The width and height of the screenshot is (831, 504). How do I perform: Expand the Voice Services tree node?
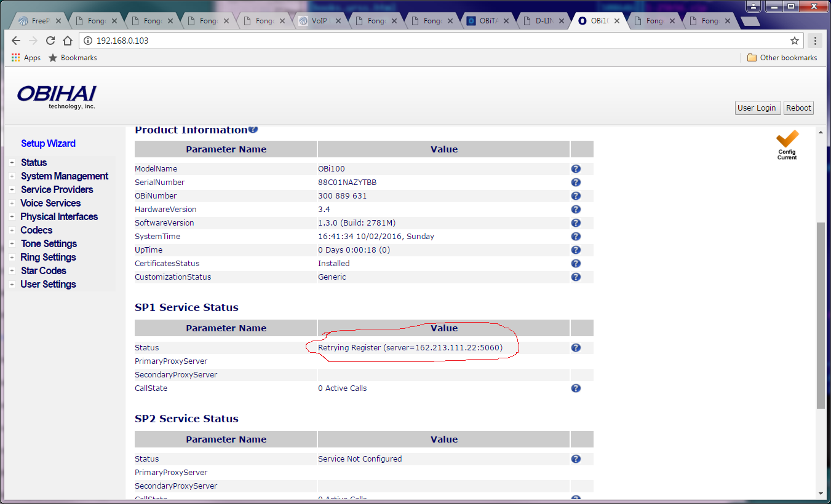[12, 203]
